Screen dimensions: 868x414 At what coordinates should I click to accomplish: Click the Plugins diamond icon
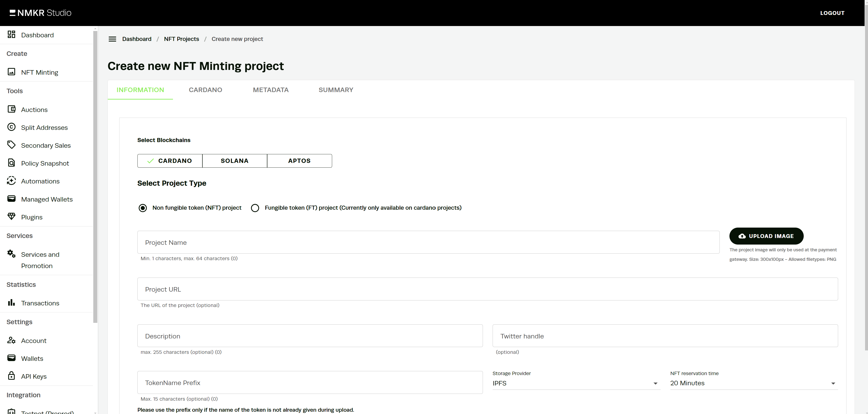coord(12,217)
